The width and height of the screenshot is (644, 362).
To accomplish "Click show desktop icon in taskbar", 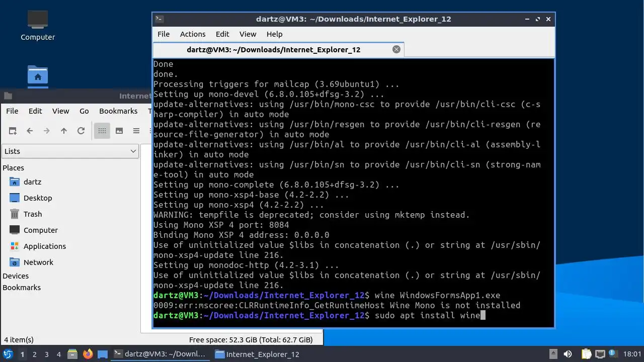I will [x=103, y=354].
